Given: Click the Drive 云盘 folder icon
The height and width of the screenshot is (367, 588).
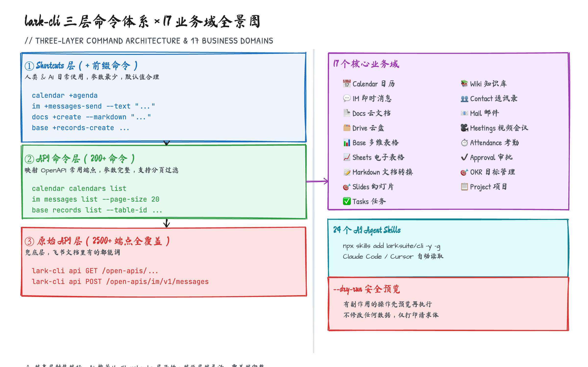Looking at the screenshot, I should [x=347, y=128].
